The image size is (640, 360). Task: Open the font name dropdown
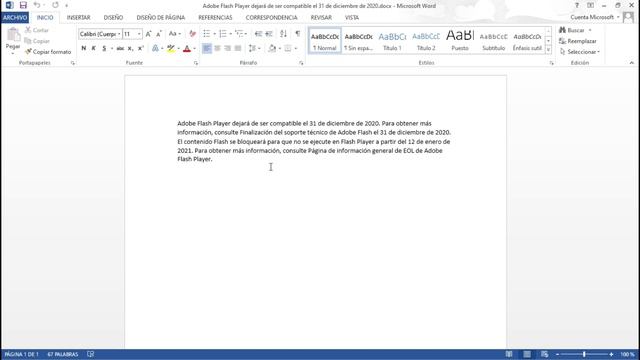tap(119, 34)
